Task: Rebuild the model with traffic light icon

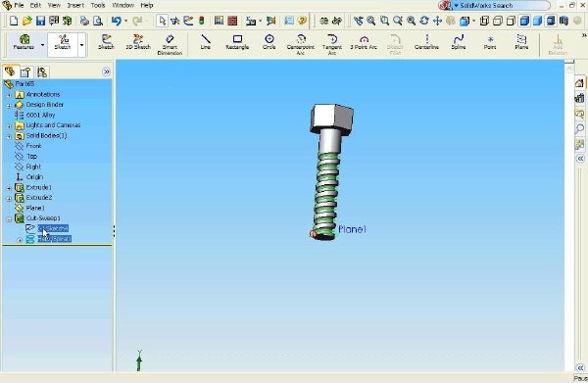Action: [202, 21]
